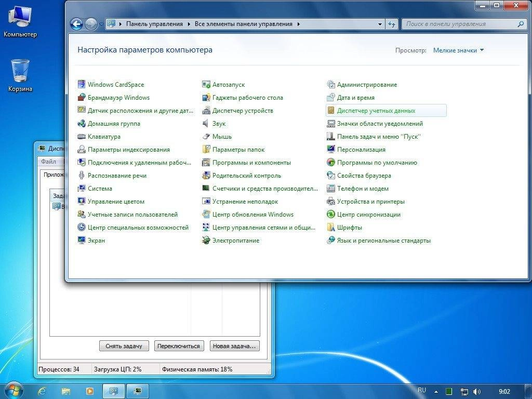Click the Шрифты folder icon
532x399 pixels.
(331, 228)
